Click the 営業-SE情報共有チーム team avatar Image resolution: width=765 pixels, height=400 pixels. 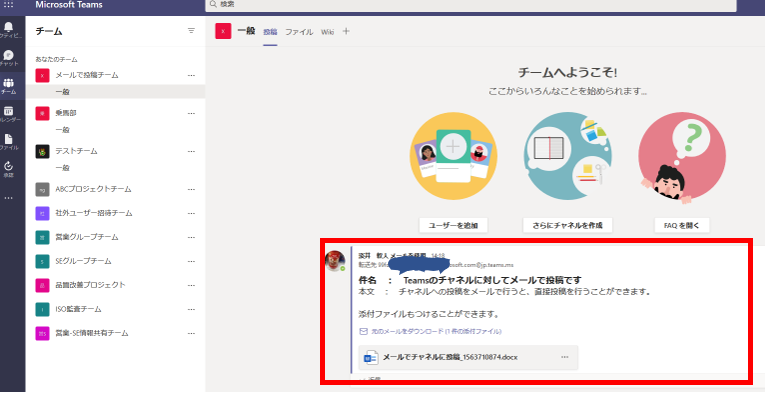coord(42,333)
